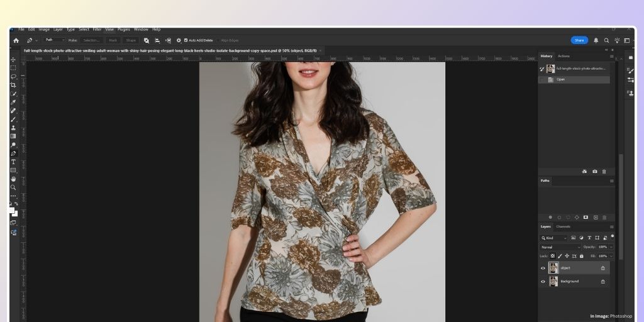Toggle layer filtering on/off switch
This screenshot has width=644, height=322.
tap(613, 236)
